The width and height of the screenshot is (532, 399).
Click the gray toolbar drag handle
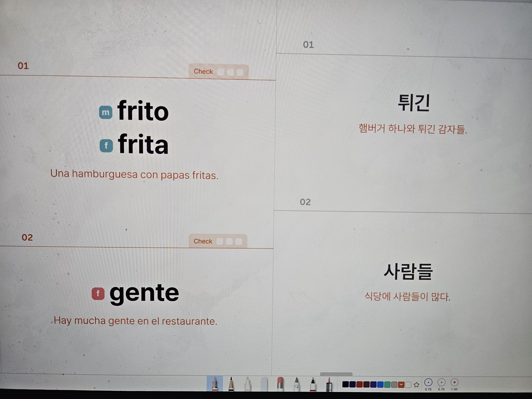pos(336,374)
